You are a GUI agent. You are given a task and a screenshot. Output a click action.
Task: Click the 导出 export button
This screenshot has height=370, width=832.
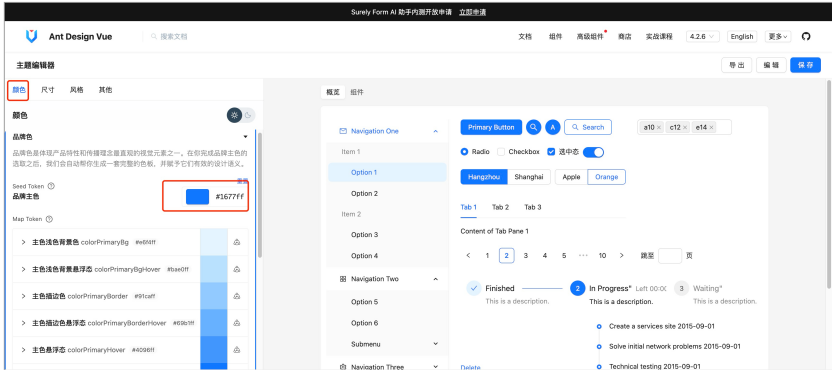coord(736,65)
